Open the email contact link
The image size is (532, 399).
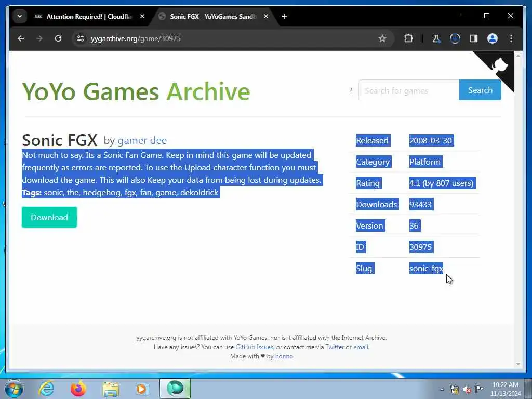pos(361,347)
